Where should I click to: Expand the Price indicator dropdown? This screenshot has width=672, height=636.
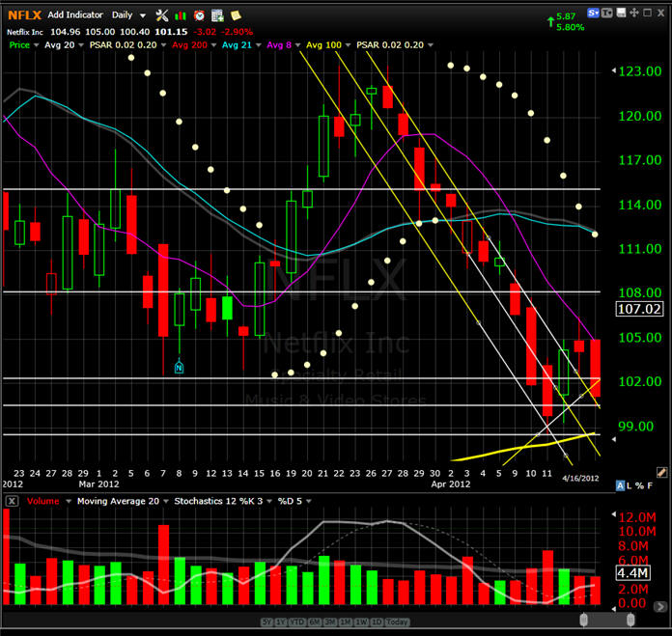pos(36,45)
